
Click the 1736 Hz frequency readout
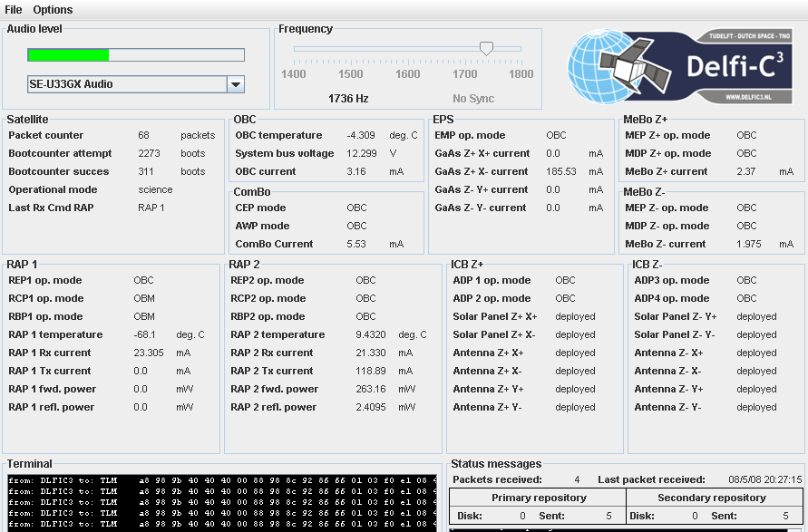tap(348, 98)
